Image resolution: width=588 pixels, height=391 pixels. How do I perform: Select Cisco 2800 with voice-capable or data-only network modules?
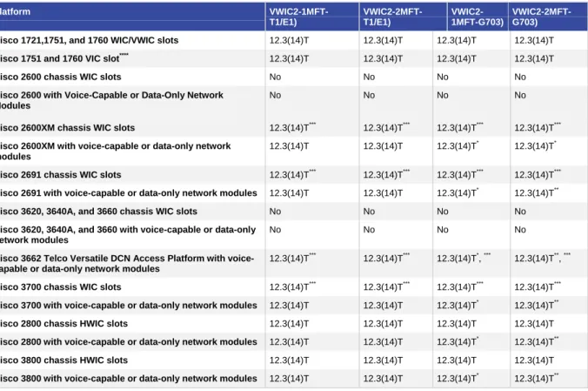(128, 341)
